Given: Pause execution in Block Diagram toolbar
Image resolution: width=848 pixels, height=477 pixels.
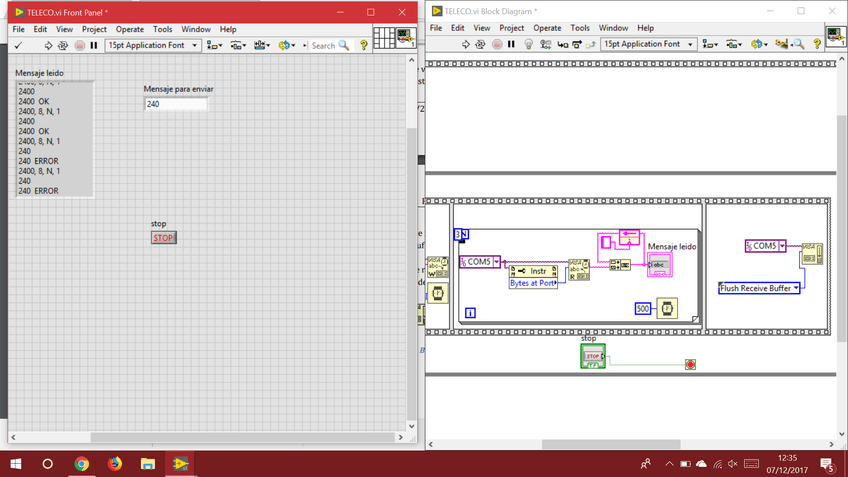Looking at the screenshot, I should pos(513,44).
